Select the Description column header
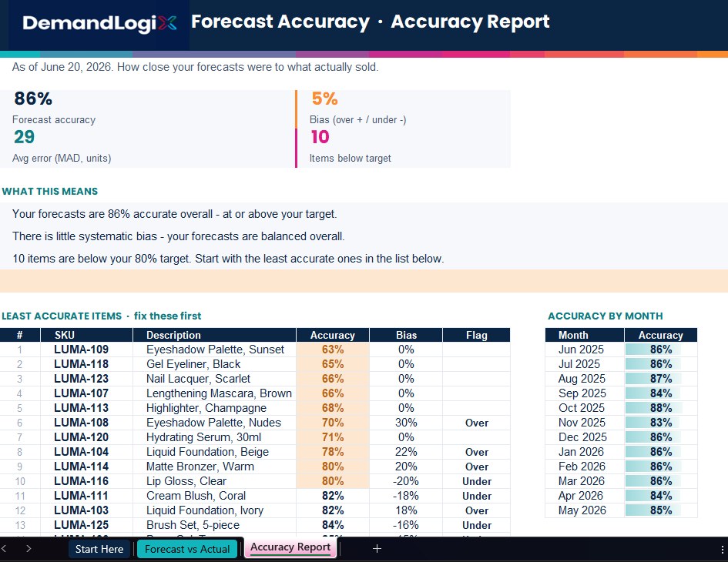Screen dimensions: 728x562 (214, 335)
